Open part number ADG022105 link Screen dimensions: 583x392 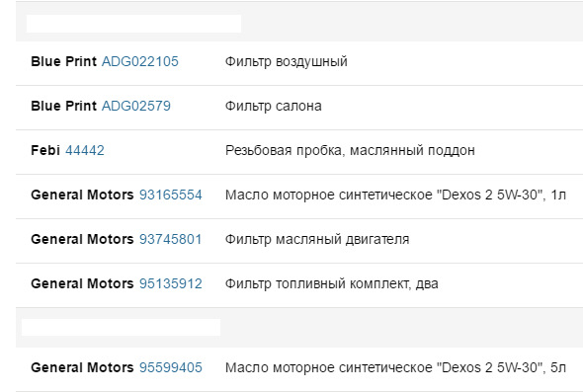click(140, 61)
